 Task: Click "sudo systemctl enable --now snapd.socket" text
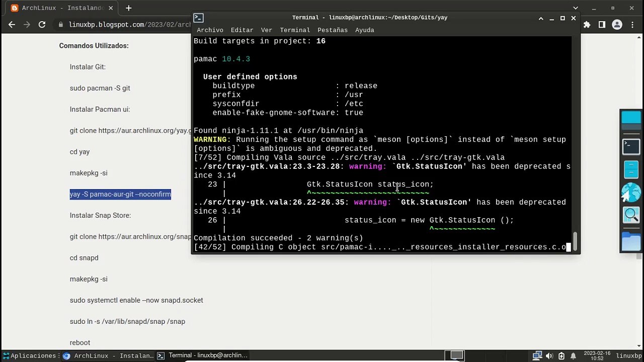[x=136, y=300]
